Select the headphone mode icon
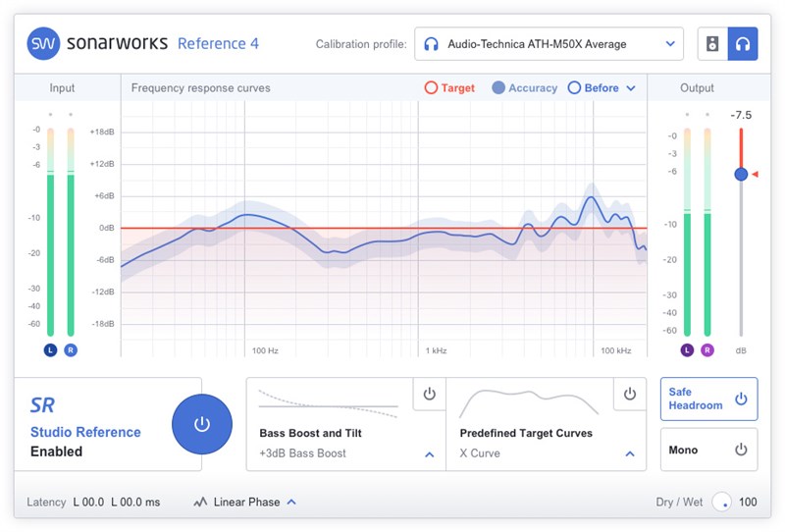The height and width of the screenshot is (532, 785). 743,44
